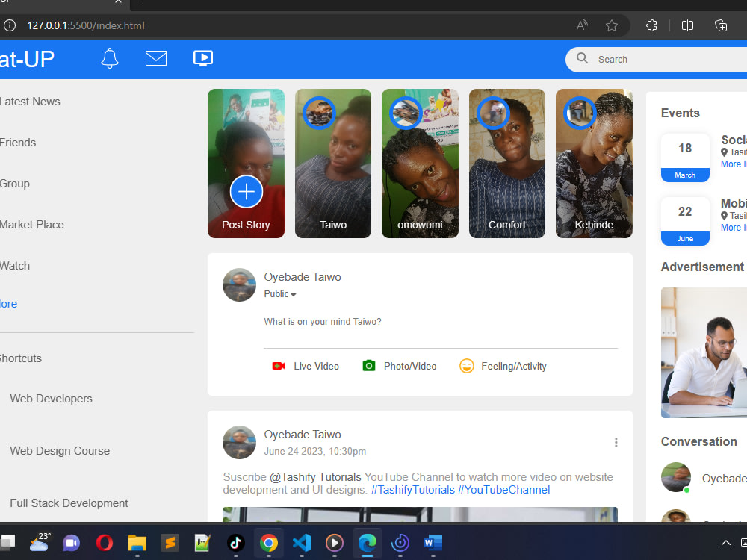View site information icon in address bar
Viewport: 747px width, 560px height.
pyautogui.click(x=10, y=25)
